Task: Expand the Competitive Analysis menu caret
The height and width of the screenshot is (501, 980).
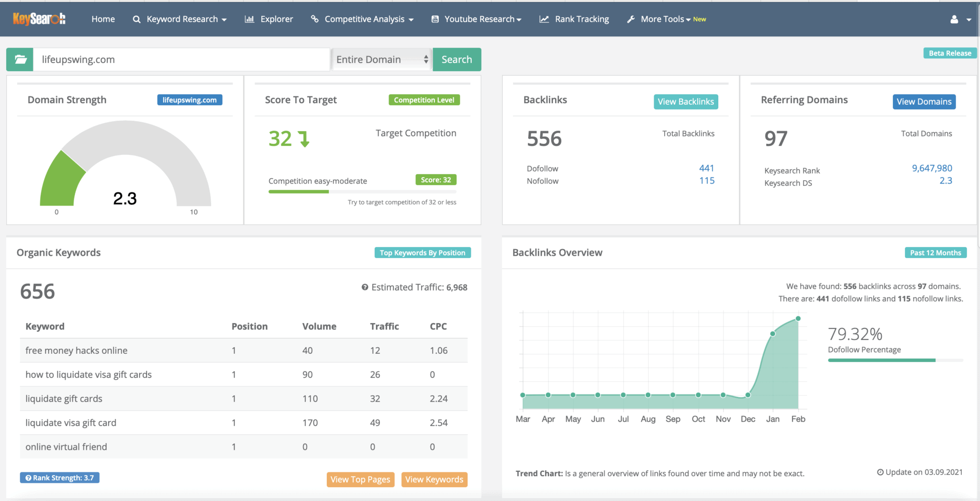Action: [411, 20]
